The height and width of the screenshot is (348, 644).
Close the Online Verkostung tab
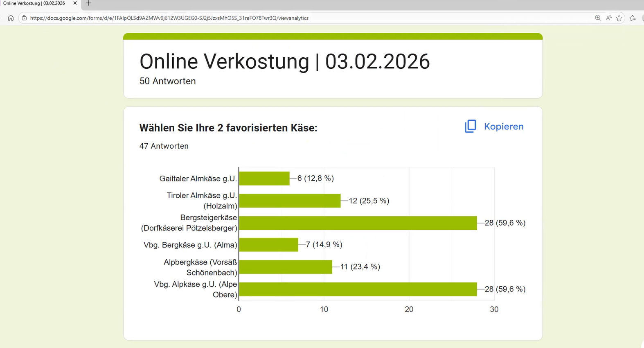point(75,3)
